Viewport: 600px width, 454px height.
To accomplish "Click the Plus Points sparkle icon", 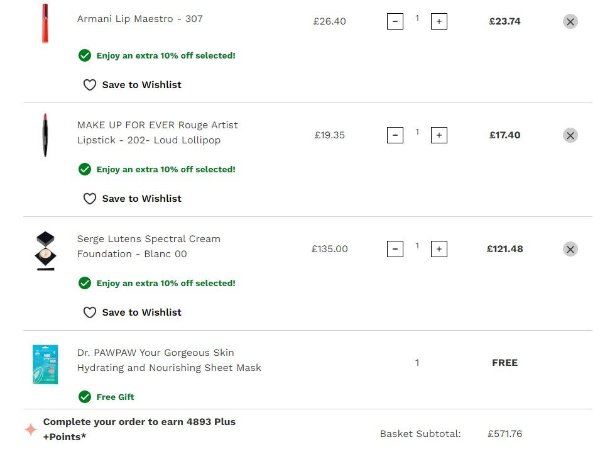I will click(31, 429).
